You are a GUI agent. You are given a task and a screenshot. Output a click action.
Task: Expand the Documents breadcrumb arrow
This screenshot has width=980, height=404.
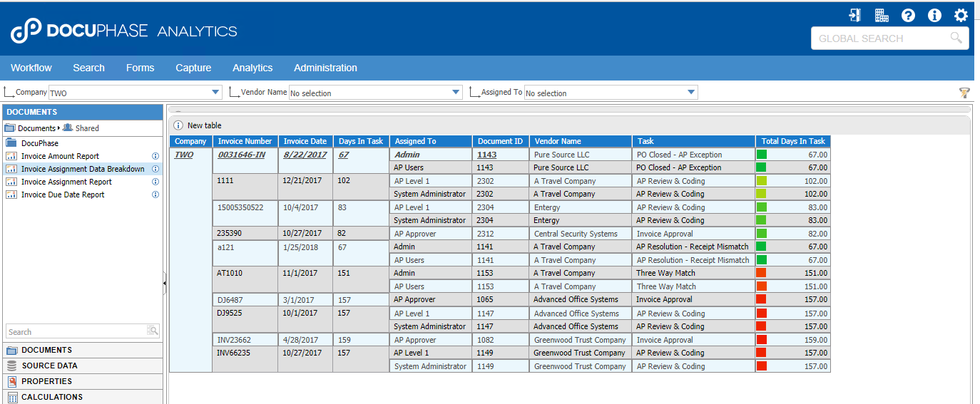click(x=58, y=128)
